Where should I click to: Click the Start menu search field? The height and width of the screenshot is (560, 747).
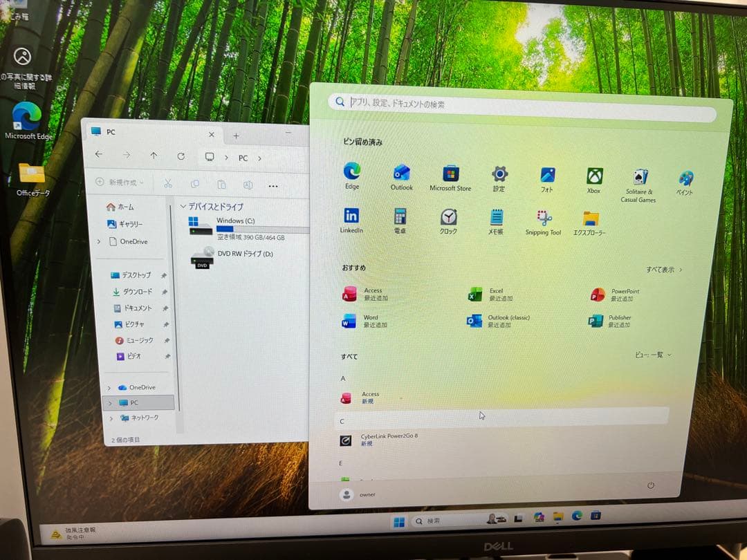(522, 107)
